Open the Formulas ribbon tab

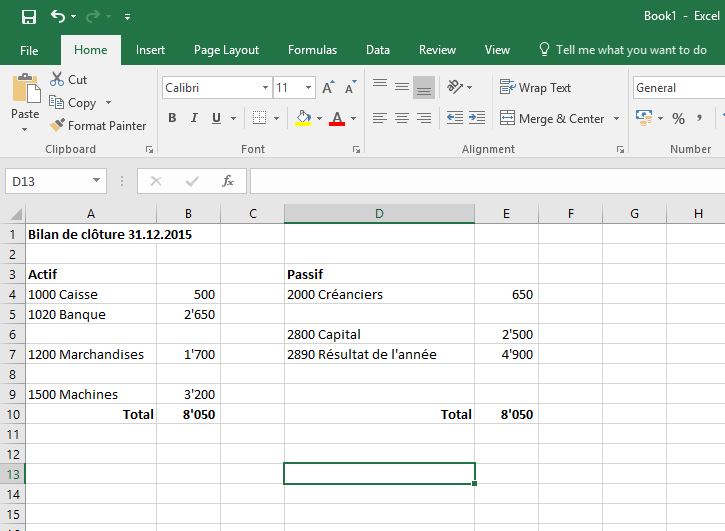312,50
